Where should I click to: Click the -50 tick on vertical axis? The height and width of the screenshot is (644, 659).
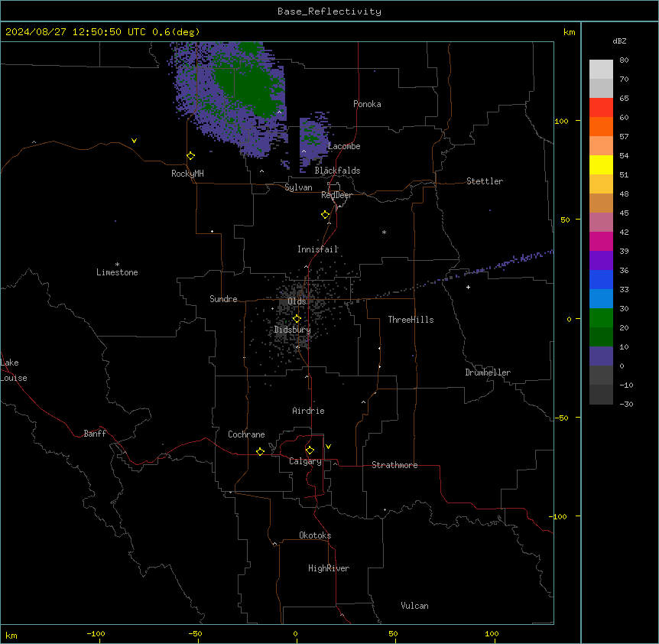(x=561, y=418)
